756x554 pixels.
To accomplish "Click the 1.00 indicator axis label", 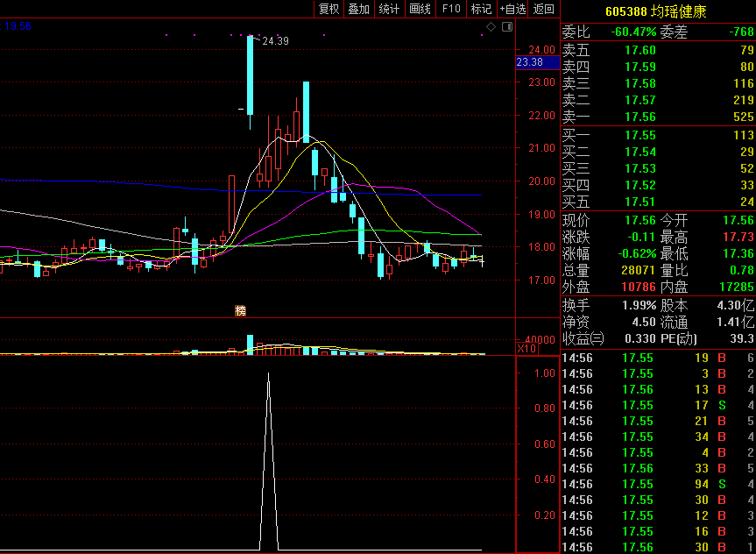I will (x=546, y=373).
